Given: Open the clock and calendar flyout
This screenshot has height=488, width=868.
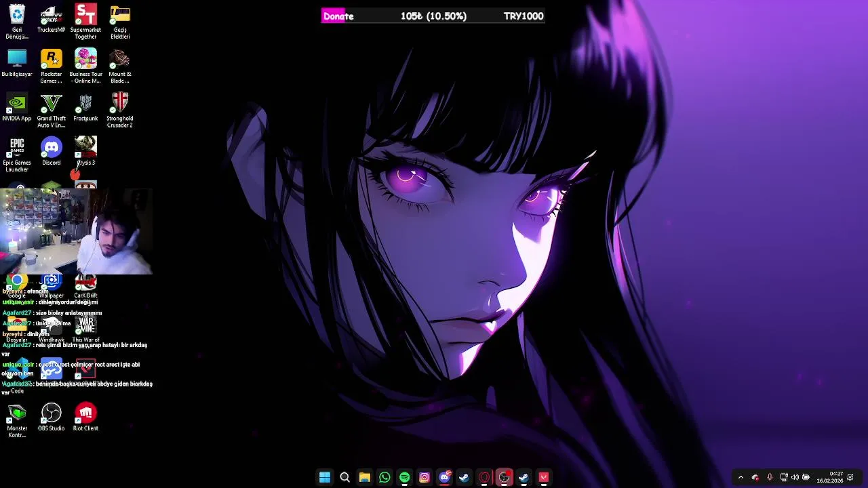Looking at the screenshot, I should pyautogui.click(x=830, y=477).
